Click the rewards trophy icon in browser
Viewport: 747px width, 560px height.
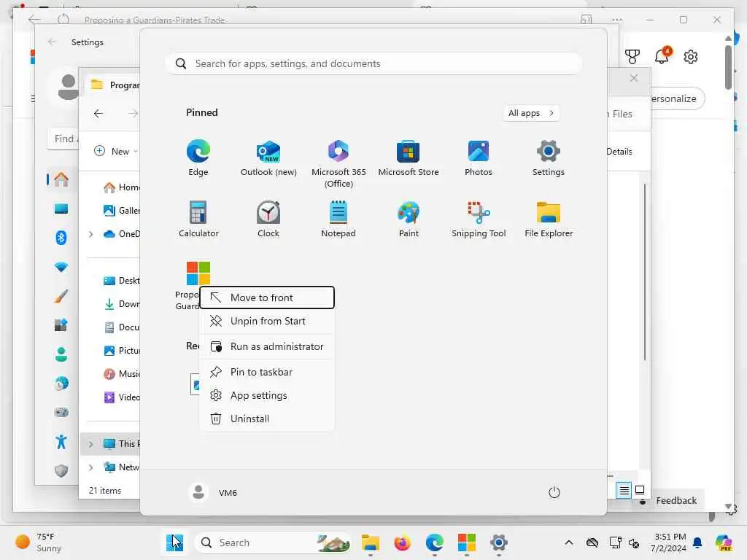[x=632, y=57]
